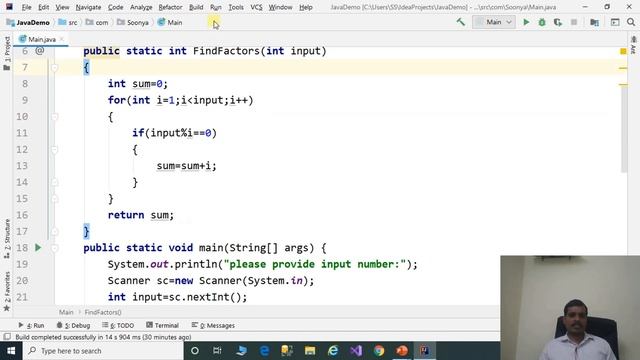Collapse the if block fold marker at line 12

click(55, 149)
